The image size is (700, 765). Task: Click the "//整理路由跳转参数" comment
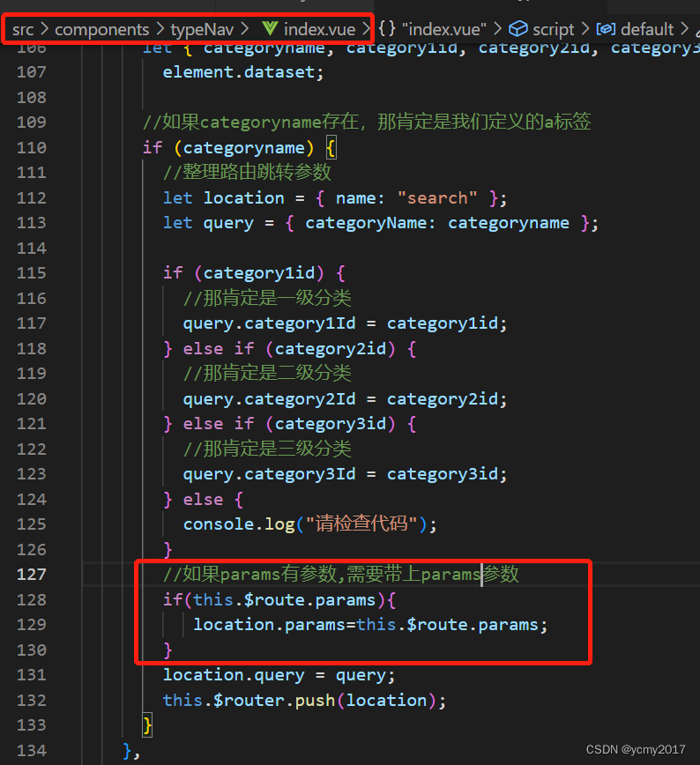pos(247,172)
